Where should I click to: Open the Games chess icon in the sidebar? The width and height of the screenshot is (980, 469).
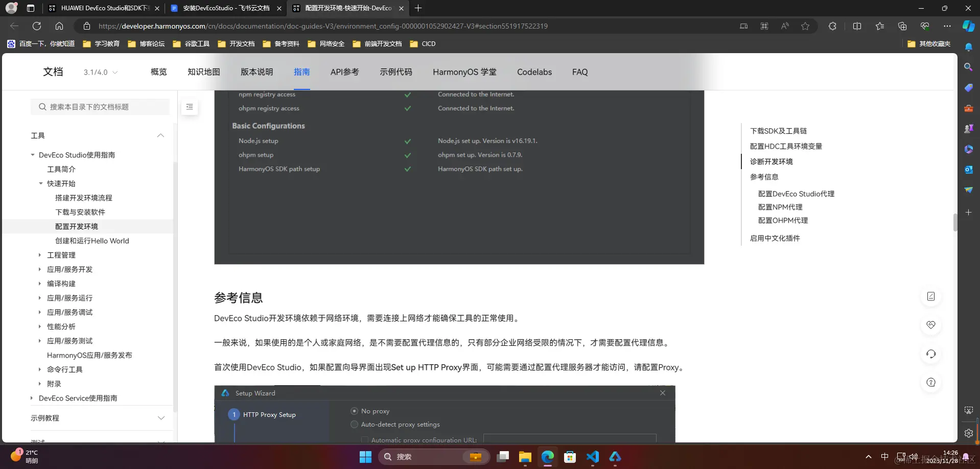pyautogui.click(x=968, y=128)
